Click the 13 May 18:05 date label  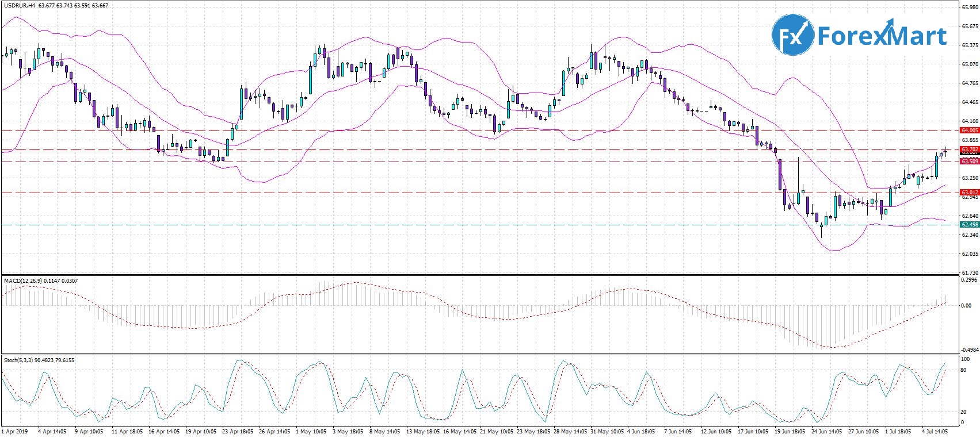click(x=423, y=432)
